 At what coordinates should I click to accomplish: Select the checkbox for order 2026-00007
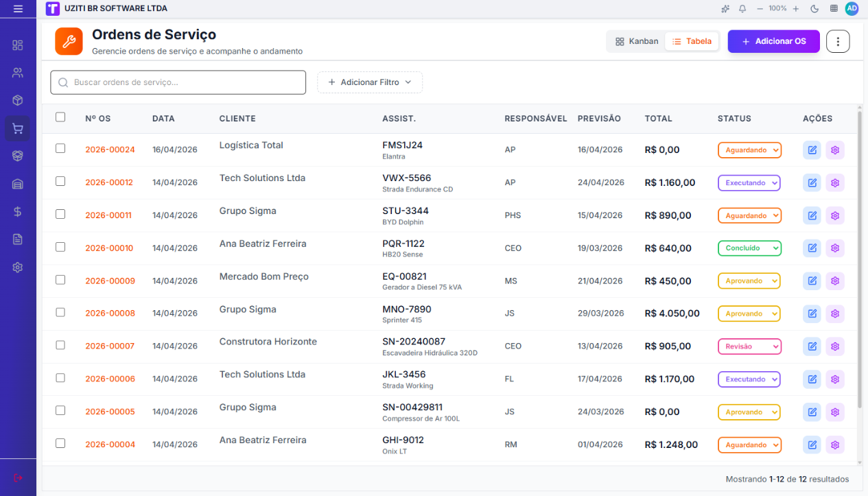[x=60, y=345]
